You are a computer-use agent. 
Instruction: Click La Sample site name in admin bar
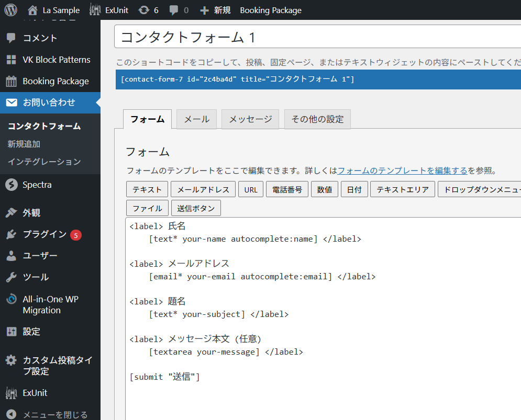61,10
